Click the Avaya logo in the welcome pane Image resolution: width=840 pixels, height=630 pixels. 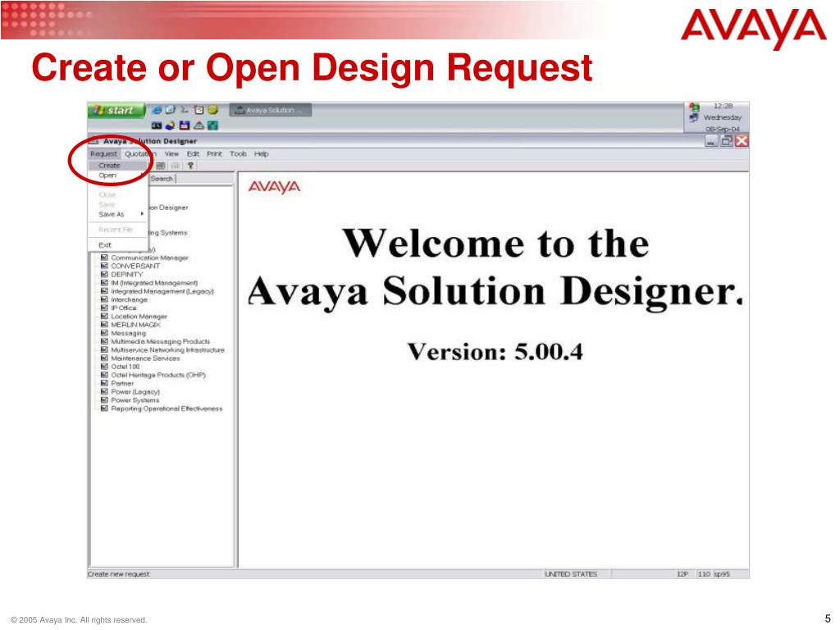(x=274, y=187)
